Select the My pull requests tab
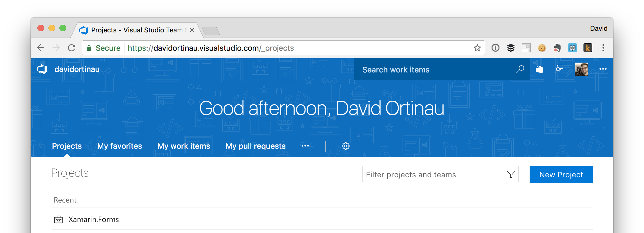The width and height of the screenshot is (644, 233). (x=255, y=146)
